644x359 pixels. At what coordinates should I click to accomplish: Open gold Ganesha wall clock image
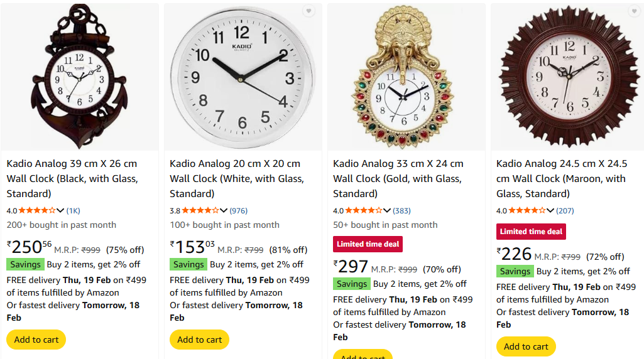[407, 77]
